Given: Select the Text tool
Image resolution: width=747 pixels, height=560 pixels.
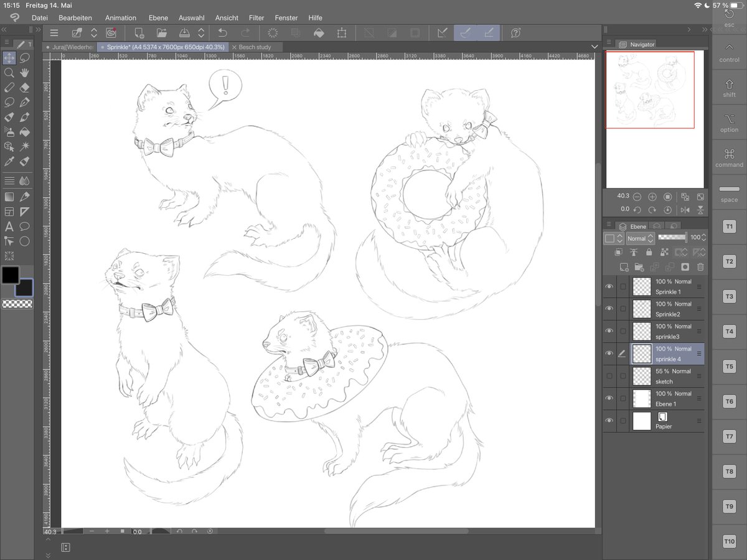Looking at the screenshot, I should point(9,226).
